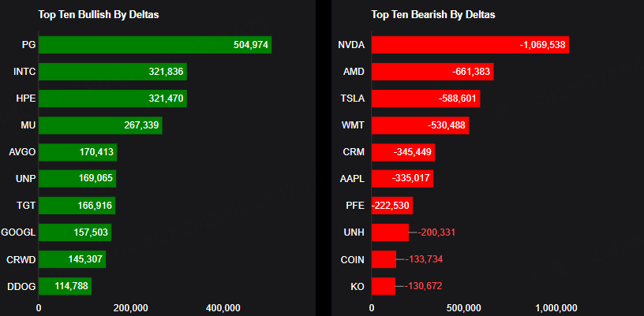Screen dimensions: 644x316
Task: Click the TSLA red delta bar
Action: (x=425, y=99)
